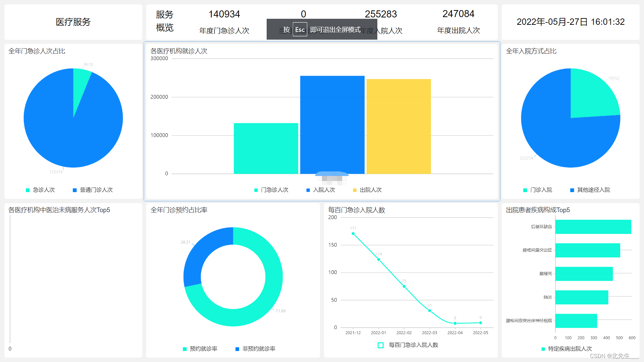Toggle the 特定疾病出院人次 legend item
The image size is (644, 362).
tap(567, 349)
